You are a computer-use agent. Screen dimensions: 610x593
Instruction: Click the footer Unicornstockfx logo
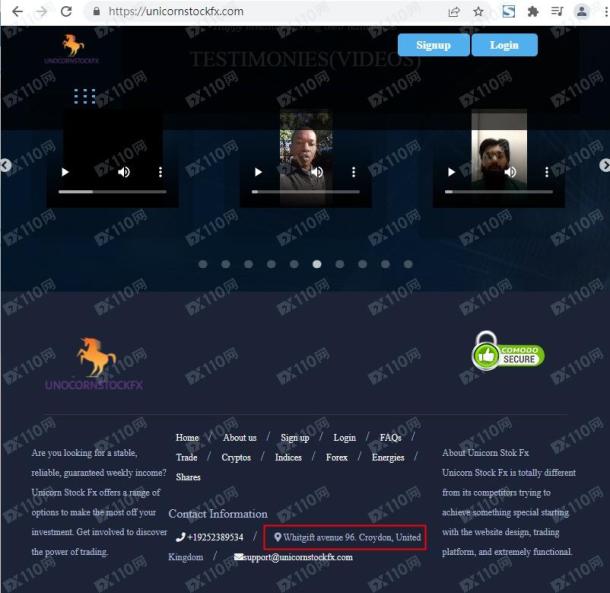point(94,364)
